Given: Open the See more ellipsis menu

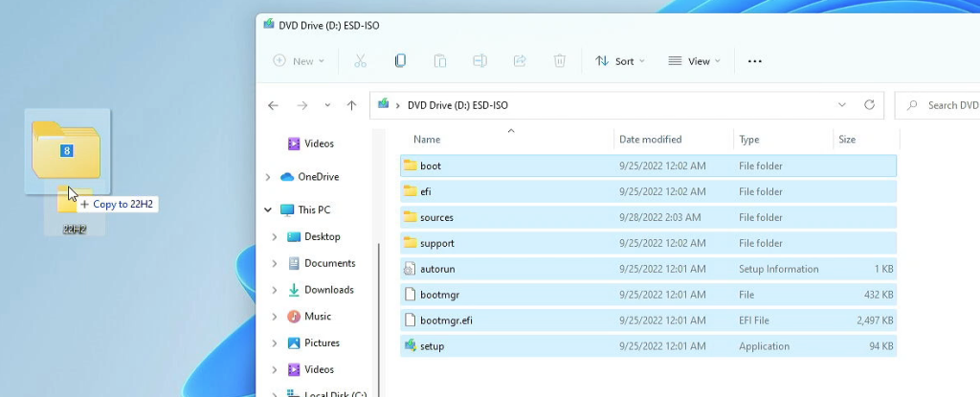Looking at the screenshot, I should pos(755,61).
